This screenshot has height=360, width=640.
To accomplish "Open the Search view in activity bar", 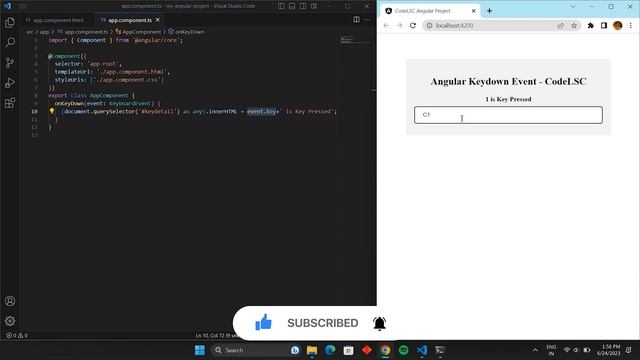I will (10, 42).
